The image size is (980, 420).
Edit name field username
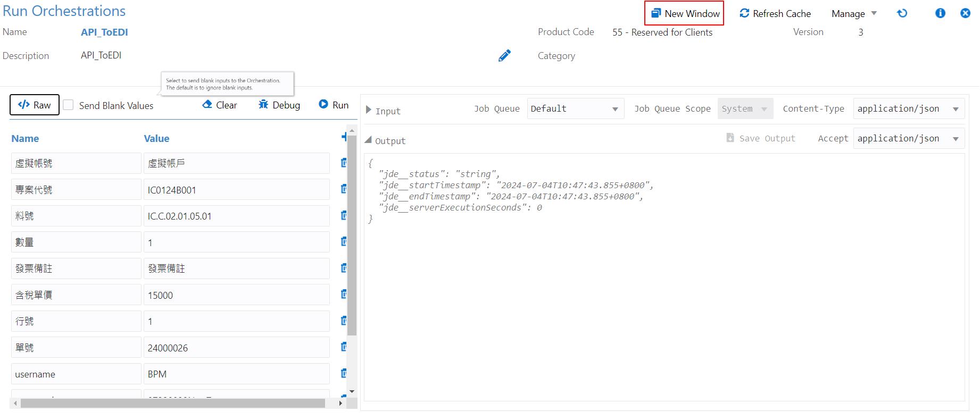(x=76, y=374)
